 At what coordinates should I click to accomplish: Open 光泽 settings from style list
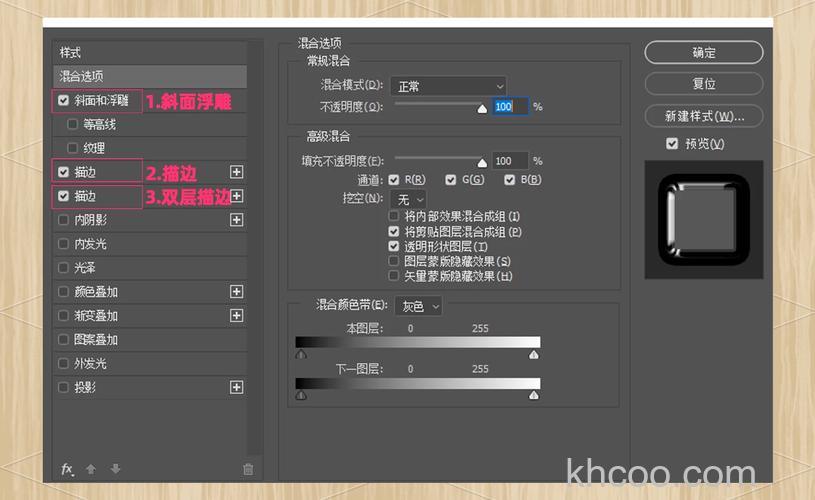click(x=85, y=268)
